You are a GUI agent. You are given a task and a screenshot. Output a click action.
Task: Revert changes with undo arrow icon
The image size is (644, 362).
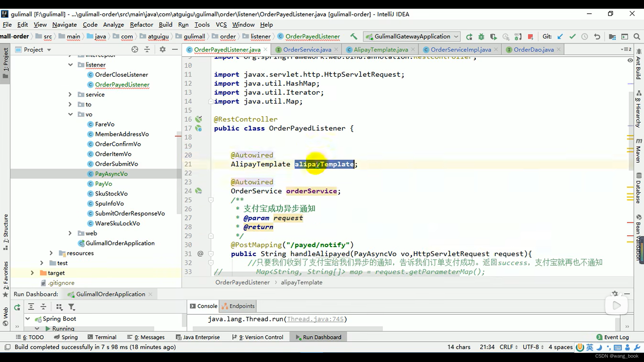(597, 37)
